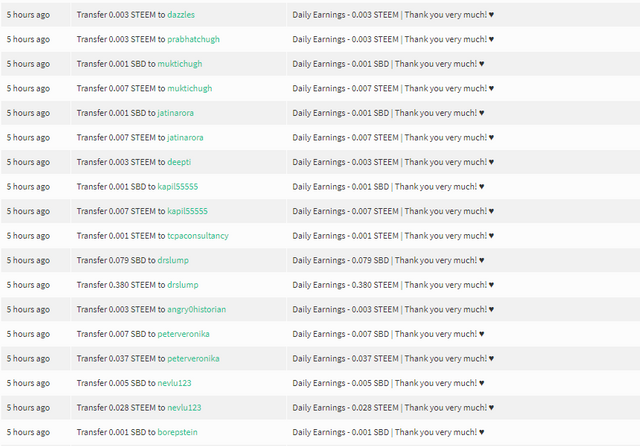
Task: Click '5 hours ago' in the tcpaconsultancy row
Action: (28, 236)
